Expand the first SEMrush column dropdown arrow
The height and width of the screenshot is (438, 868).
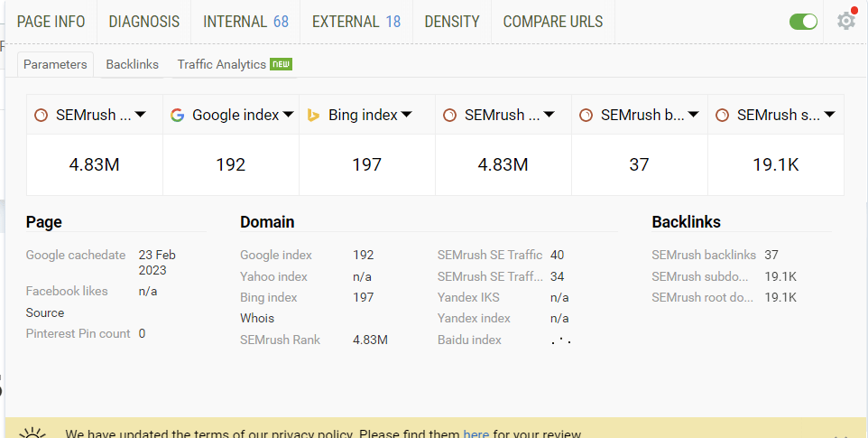[140, 115]
